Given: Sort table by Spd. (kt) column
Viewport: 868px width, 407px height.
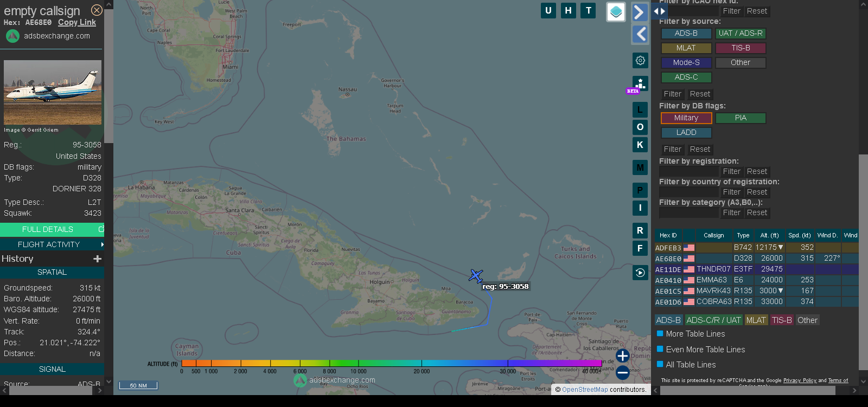Looking at the screenshot, I should pos(800,235).
